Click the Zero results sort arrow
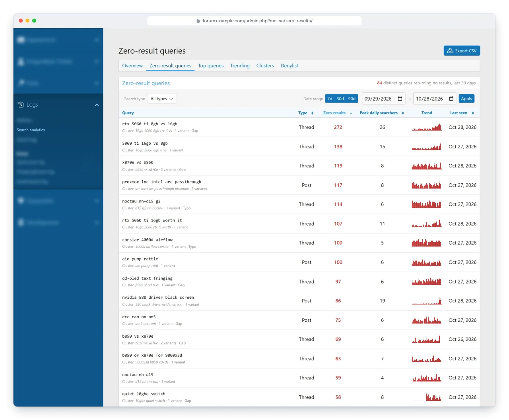This screenshot has width=509, height=420. (351, 113)
